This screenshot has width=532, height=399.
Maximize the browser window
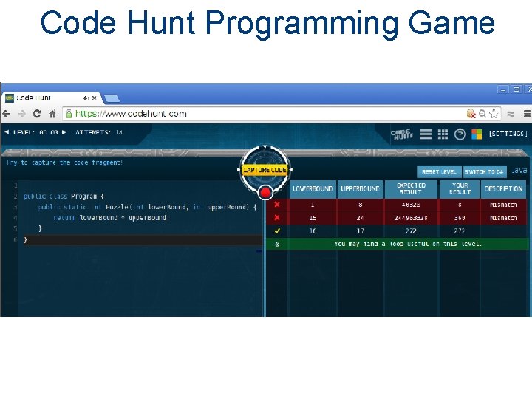[516, 89]
